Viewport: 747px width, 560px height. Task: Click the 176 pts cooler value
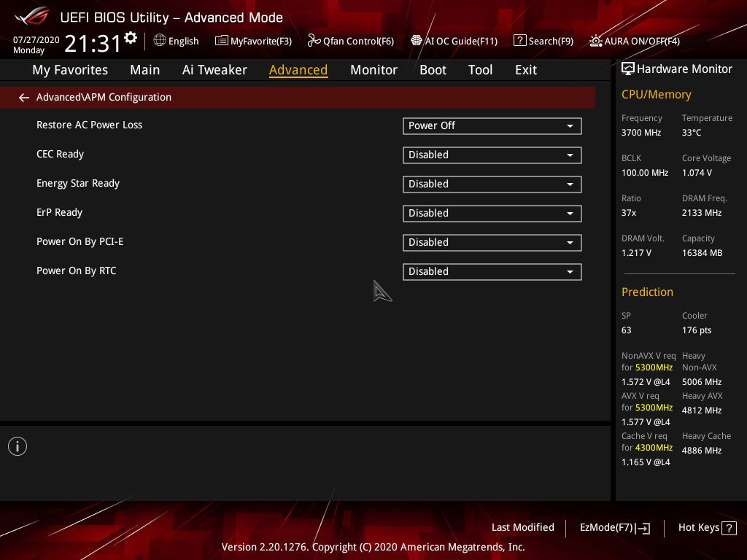(x=697, y=330)
